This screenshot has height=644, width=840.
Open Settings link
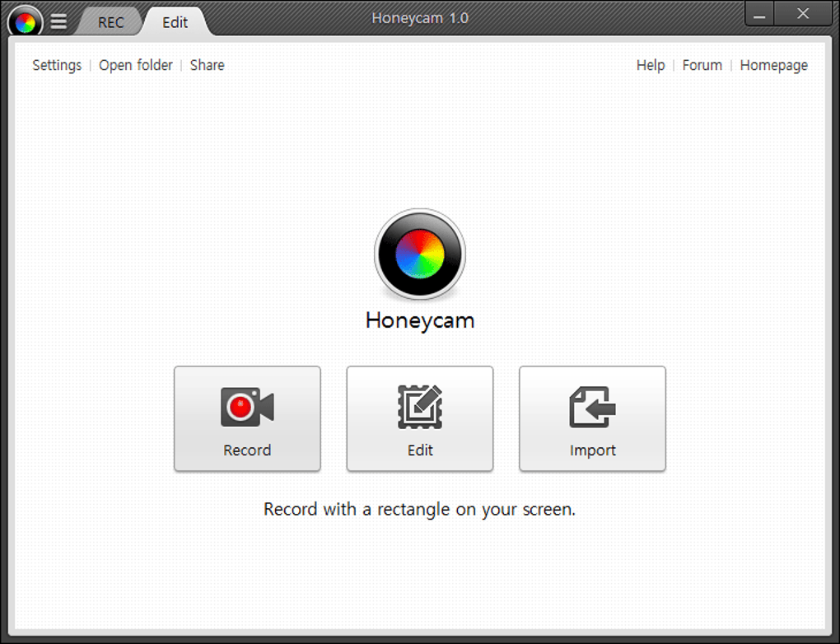(57, 65)
